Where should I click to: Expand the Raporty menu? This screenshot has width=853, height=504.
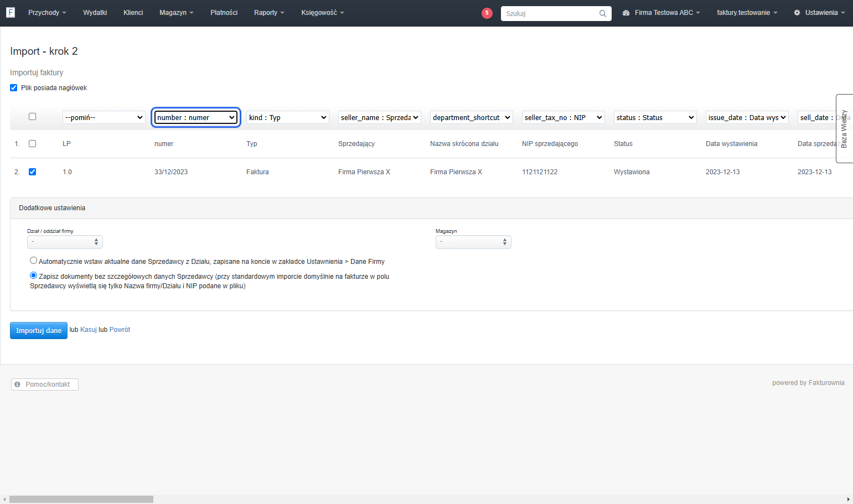tap(269, 13)
